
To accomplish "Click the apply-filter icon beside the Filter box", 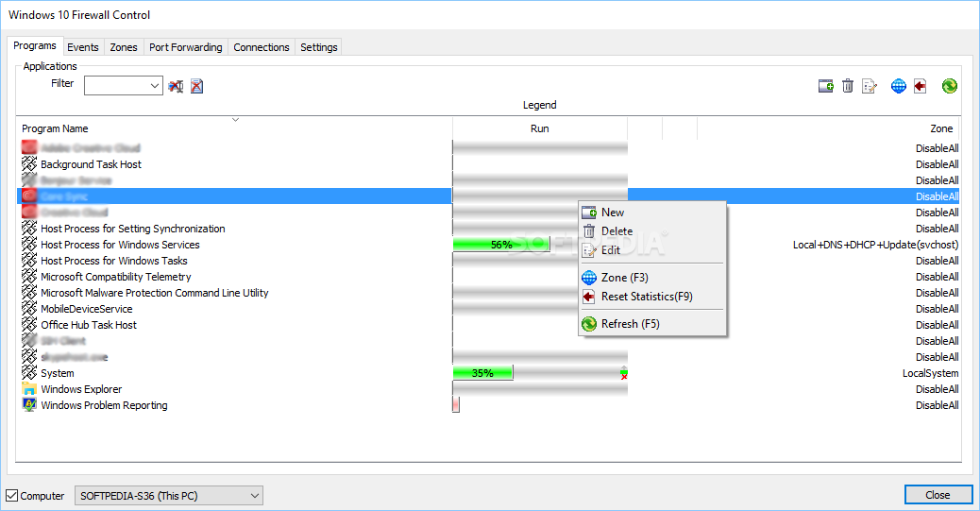I will pos(176,86).
